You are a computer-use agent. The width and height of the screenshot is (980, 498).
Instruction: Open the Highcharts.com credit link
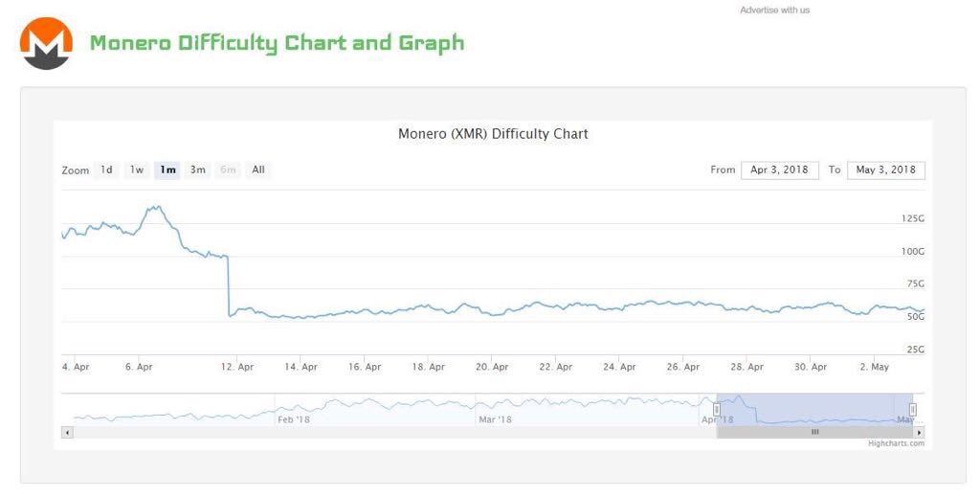[x=896, y=443]
